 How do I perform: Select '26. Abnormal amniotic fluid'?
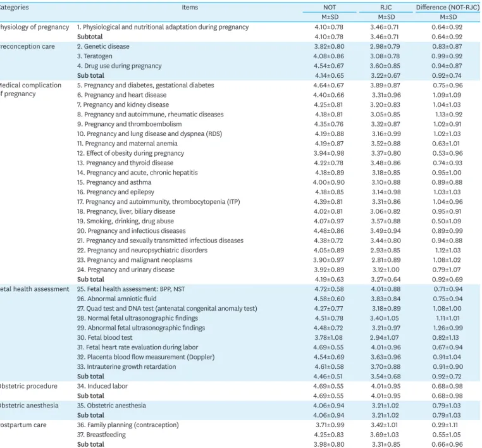(x=117, y=299)
